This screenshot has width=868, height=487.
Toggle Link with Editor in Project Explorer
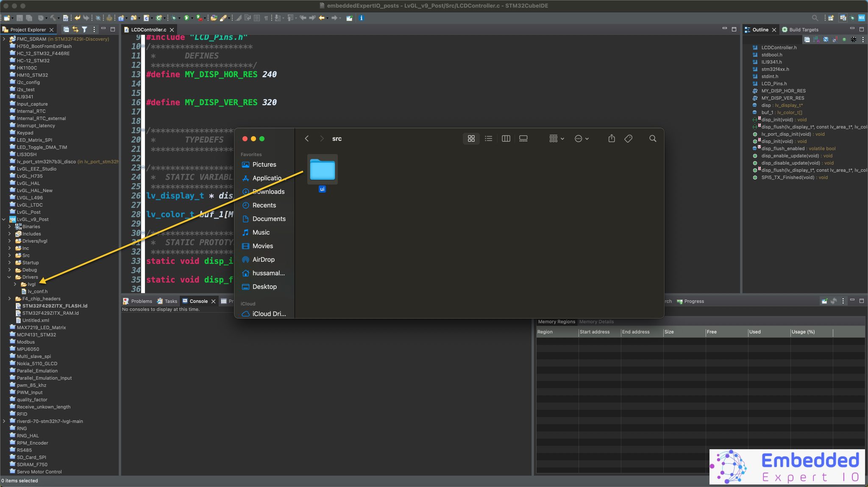(75, 29)
